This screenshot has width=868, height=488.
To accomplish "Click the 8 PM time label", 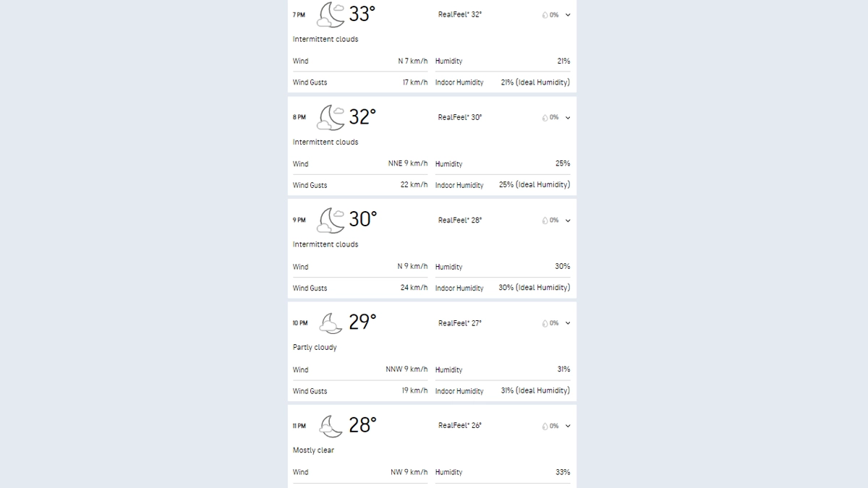I will (x=299, y=117).
